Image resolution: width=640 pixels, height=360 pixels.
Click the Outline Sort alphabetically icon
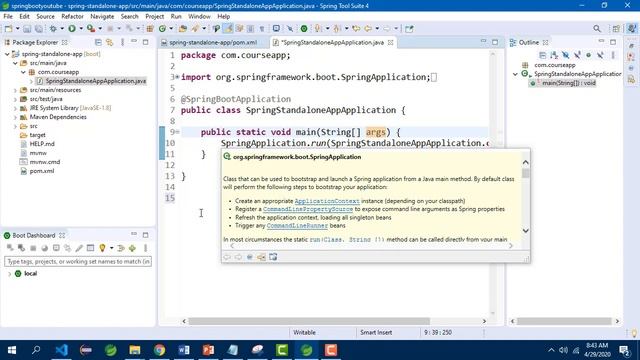click(x=554, y=55)
